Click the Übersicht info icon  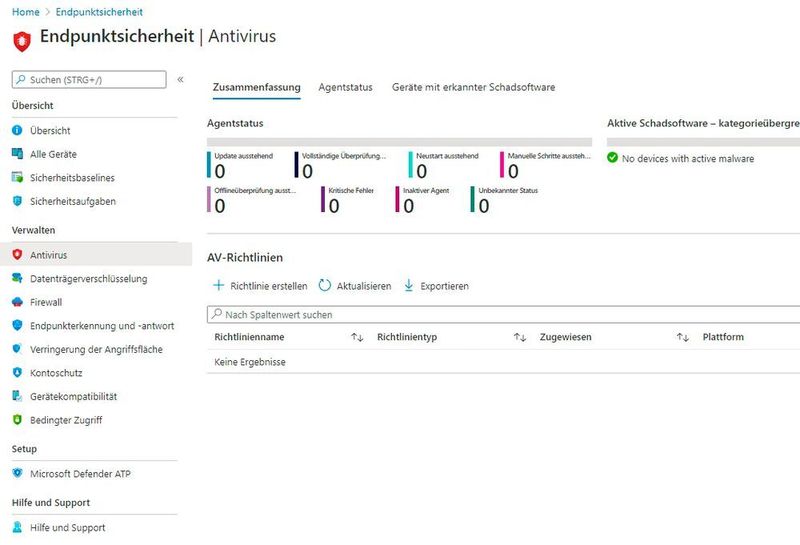(x=17, y=130)
